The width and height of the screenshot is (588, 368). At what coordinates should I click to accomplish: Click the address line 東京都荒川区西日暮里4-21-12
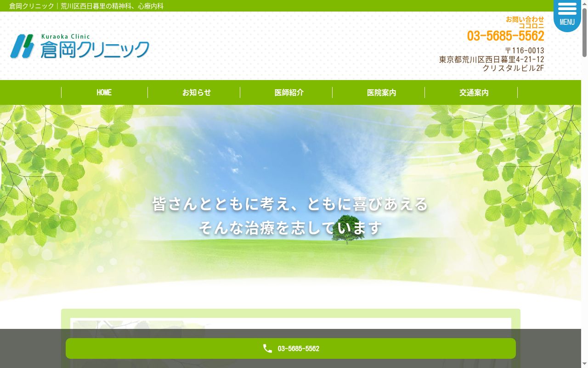(x=492, y=59)
